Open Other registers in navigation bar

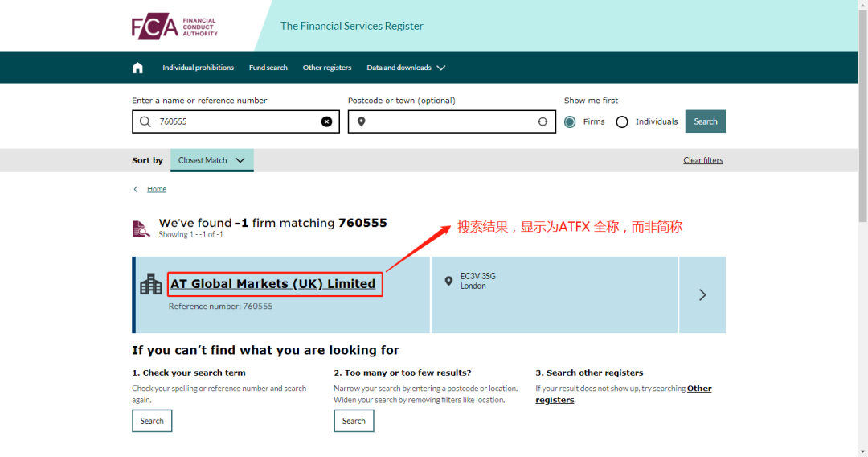click(x=326, y=68)
